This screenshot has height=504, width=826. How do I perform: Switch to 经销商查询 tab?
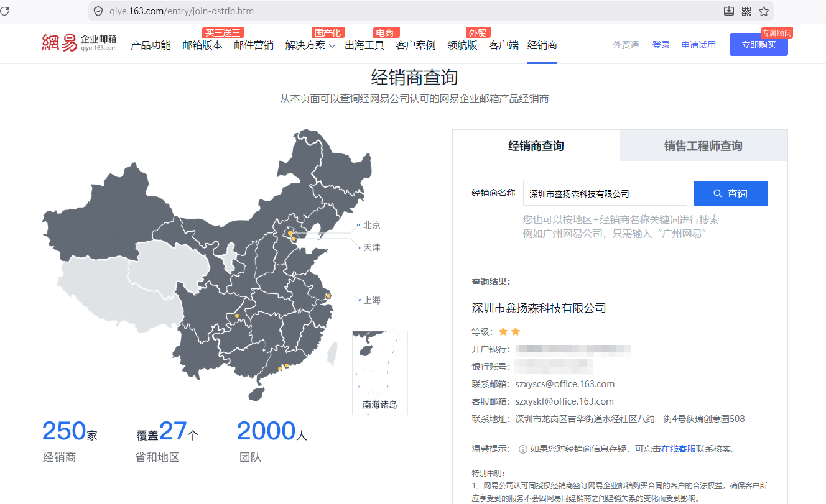pos(536,146)
